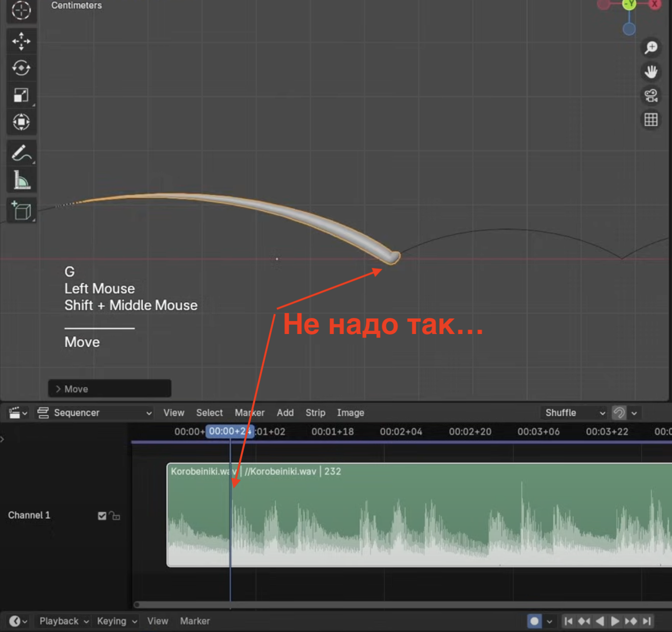Screen dimensions: 672x632
Task: Jump to next keyframe
Action: 631,621
